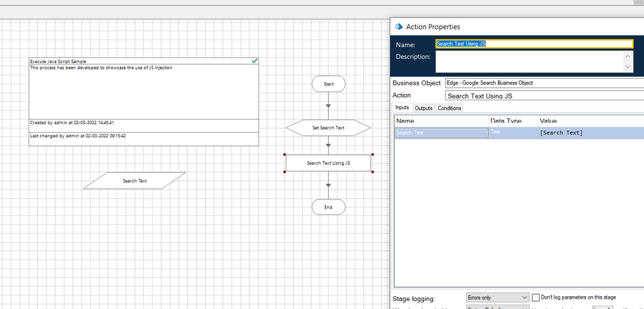Open the Action dropdown field
Image resolution: width=644 pixels, height=309 pixels.
tap(543, 95)
